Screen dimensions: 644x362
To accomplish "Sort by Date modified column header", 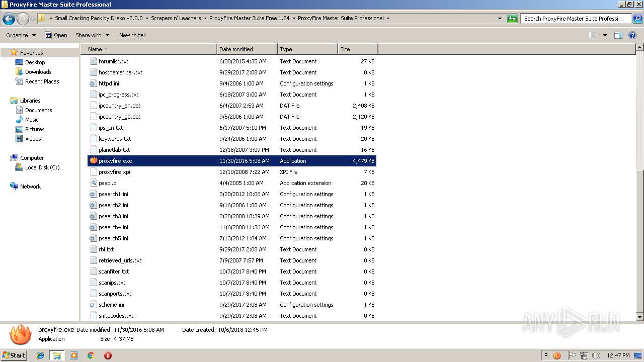I will (x=247, y=49).
